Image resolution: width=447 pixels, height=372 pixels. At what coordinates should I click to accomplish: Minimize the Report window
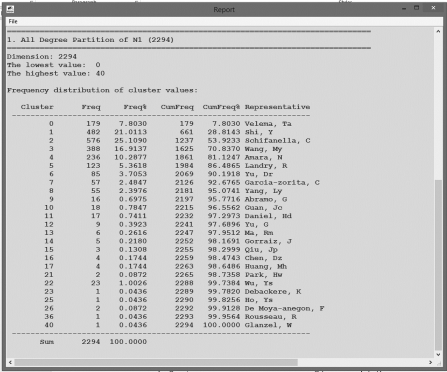[x=404, y=8]
